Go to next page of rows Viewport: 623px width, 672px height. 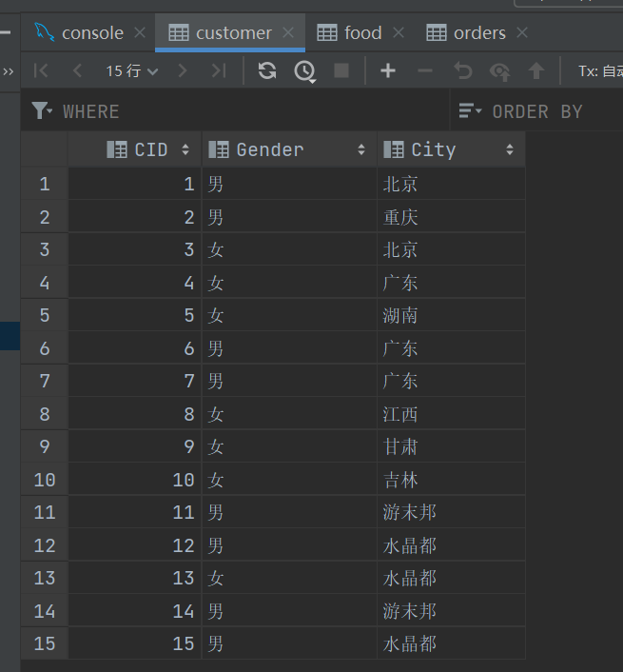point(183,70)
